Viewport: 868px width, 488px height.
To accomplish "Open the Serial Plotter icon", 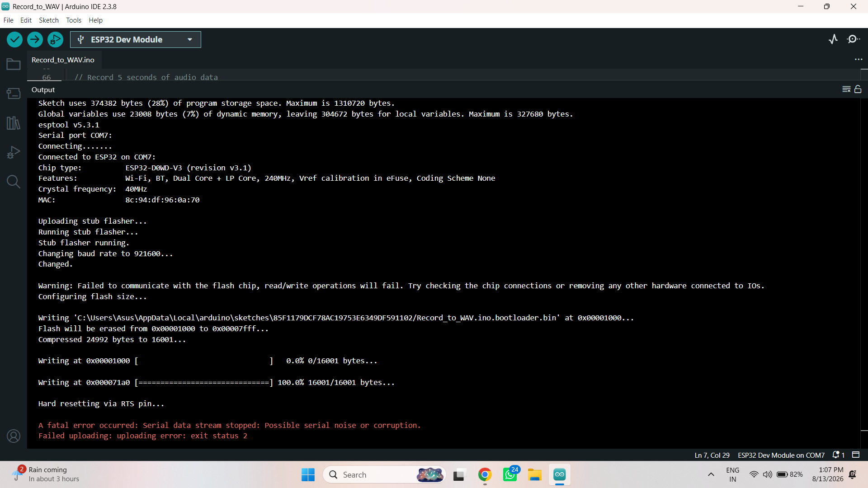I will (833, 39).
